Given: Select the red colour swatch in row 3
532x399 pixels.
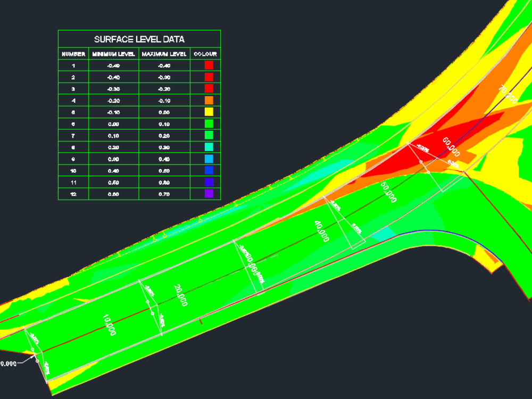Looking at the screenshot, I should point(210,88).
